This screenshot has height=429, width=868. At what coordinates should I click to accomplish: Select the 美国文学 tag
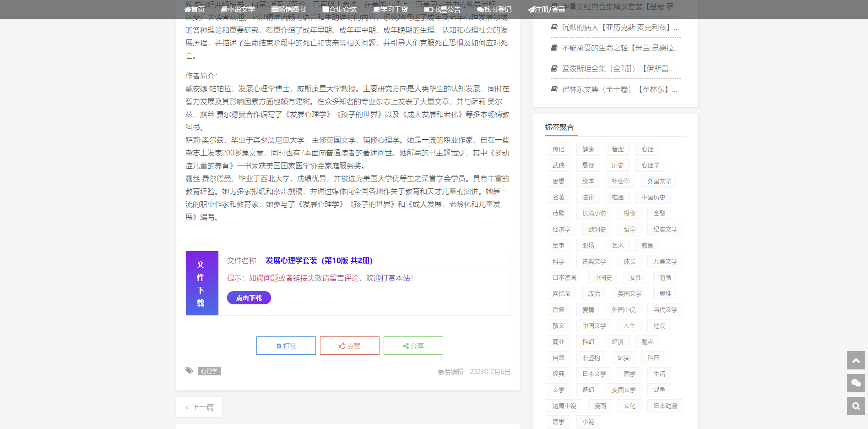click(x=624, y=390)
